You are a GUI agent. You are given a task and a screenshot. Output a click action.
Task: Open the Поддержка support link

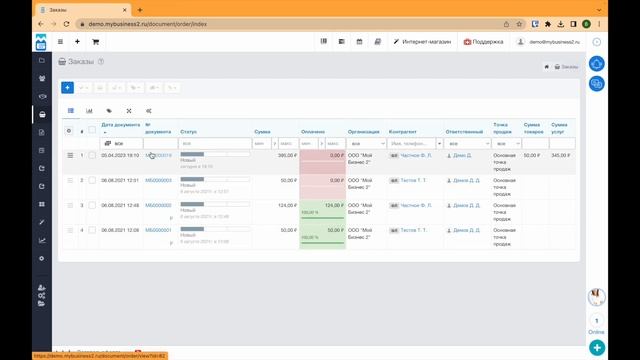click(483, 42)
